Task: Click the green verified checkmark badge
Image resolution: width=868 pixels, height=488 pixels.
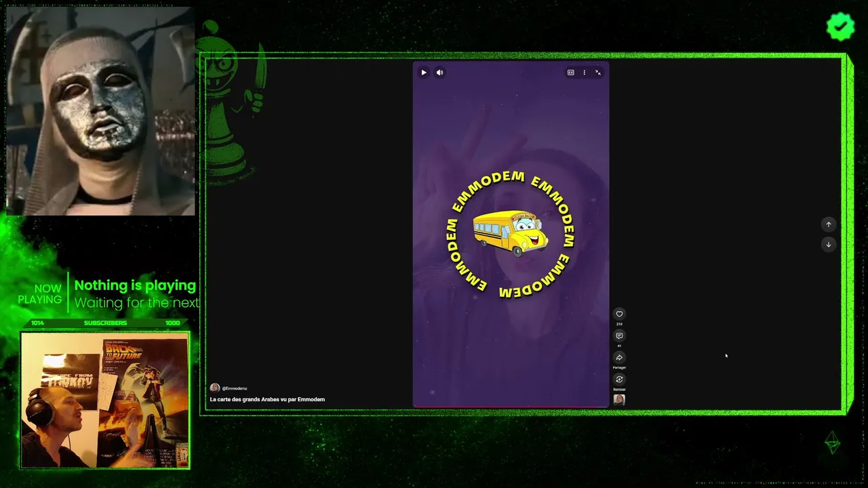Action: click(x=840, y=26)
